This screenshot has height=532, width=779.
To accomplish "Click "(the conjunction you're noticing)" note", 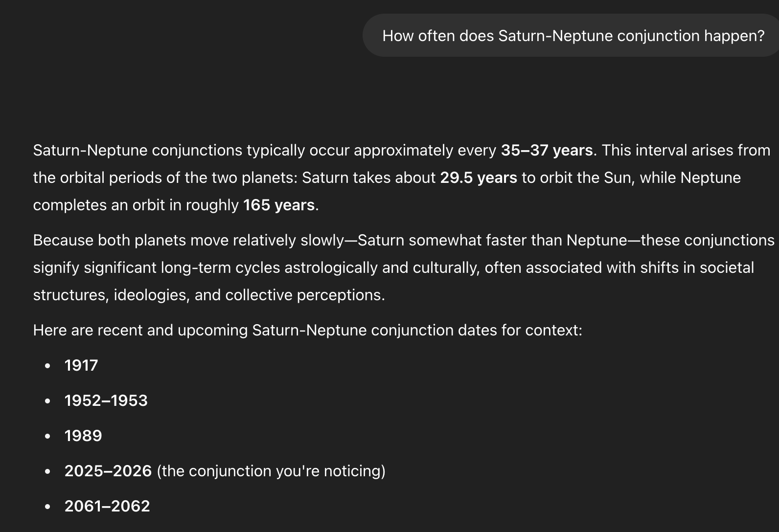I will [x=271, y=471].
